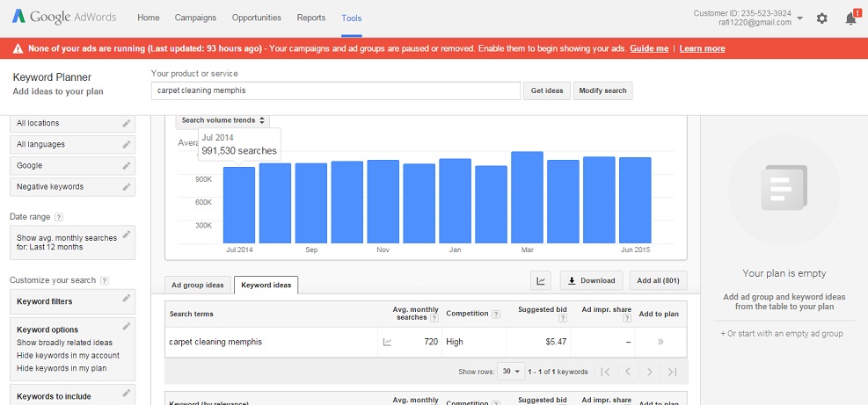Click Hide keywords in my account option
This screenshot has width=868, height=405.
pyautogui.click(x=68, y=355)
